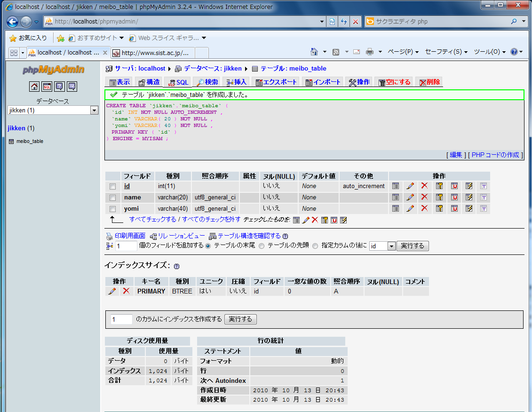Image resolution: width=532 pixels, height=412 pixels.
Task: Edit the PRIMARY index with pencil icon
Action: click(x=112, y=291)
